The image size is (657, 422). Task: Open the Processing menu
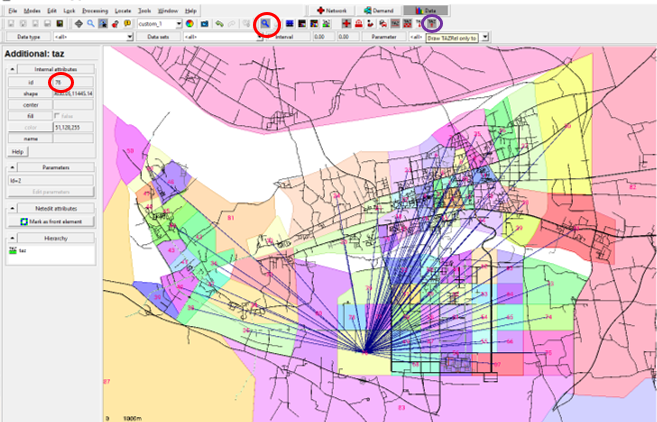click(x=96, y=9)
